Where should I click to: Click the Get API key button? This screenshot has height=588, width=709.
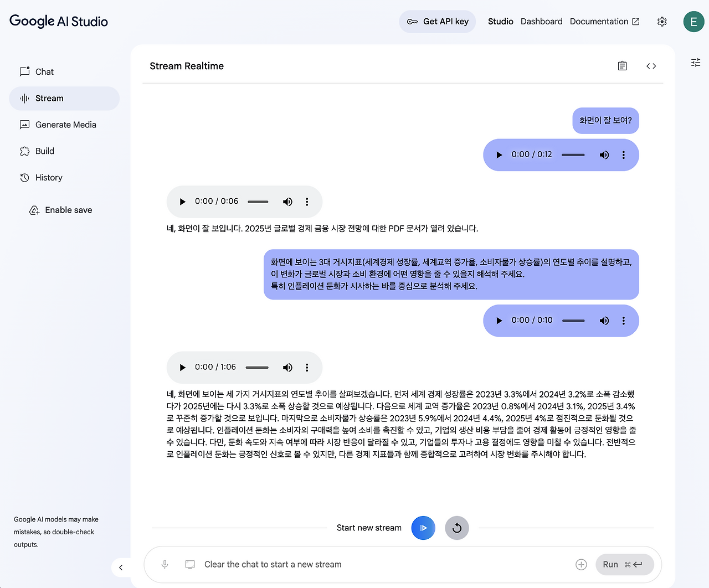[x=437, y=21]
